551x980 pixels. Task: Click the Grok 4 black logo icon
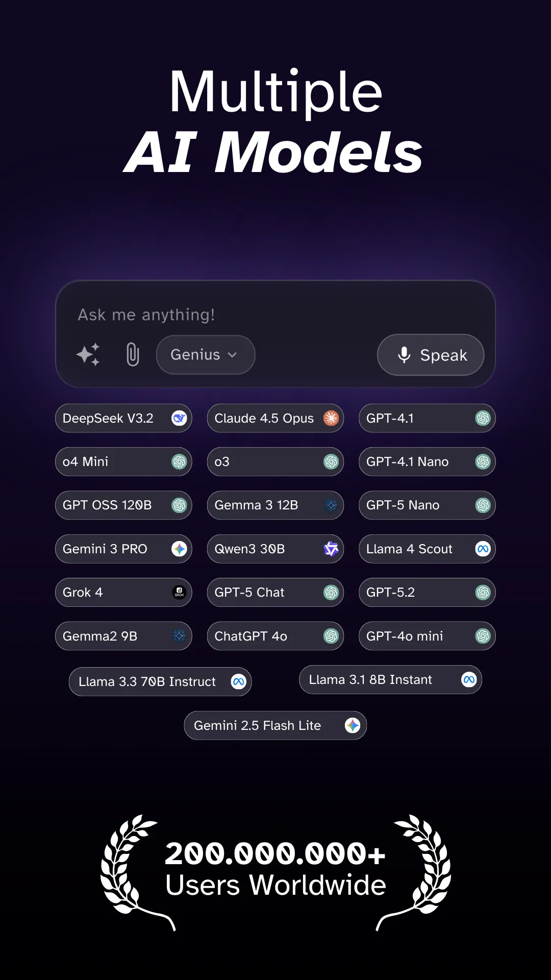pos(179,592)
